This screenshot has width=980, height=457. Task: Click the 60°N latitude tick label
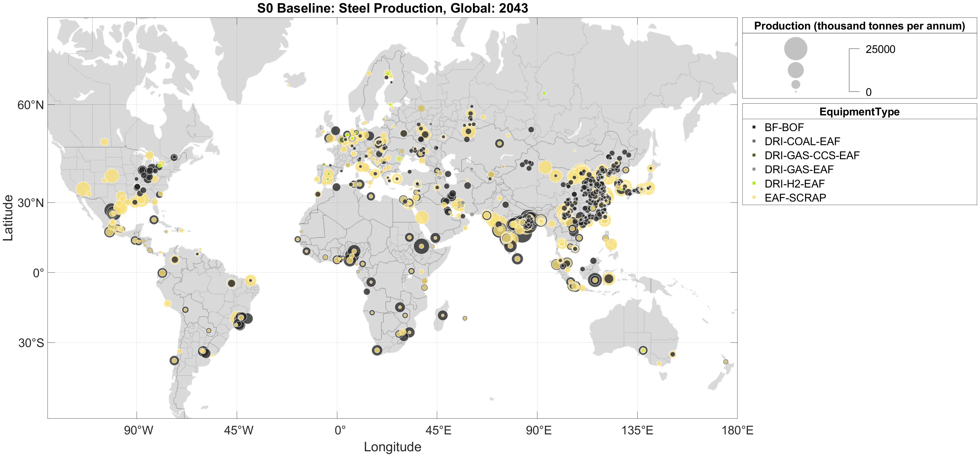tap(30, 105)
